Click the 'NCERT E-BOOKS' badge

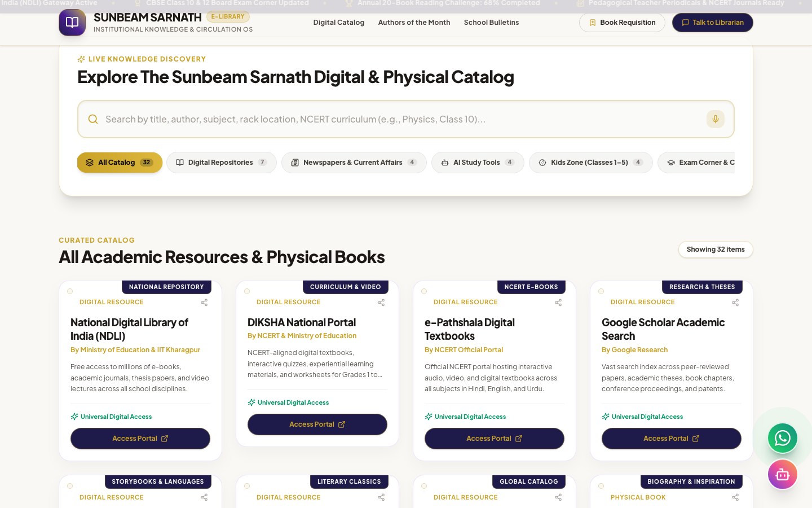coord(531,287)
